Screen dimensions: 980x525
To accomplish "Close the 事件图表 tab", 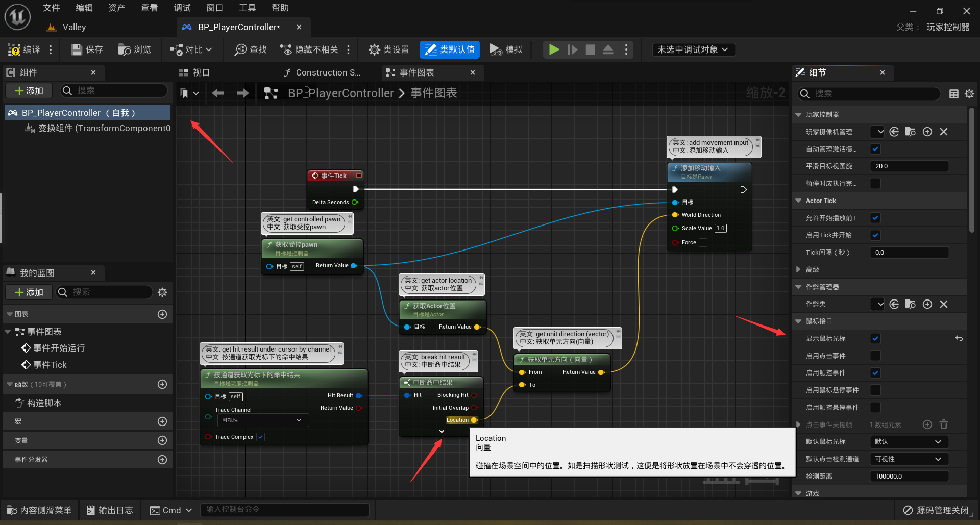I will [473, 72].
